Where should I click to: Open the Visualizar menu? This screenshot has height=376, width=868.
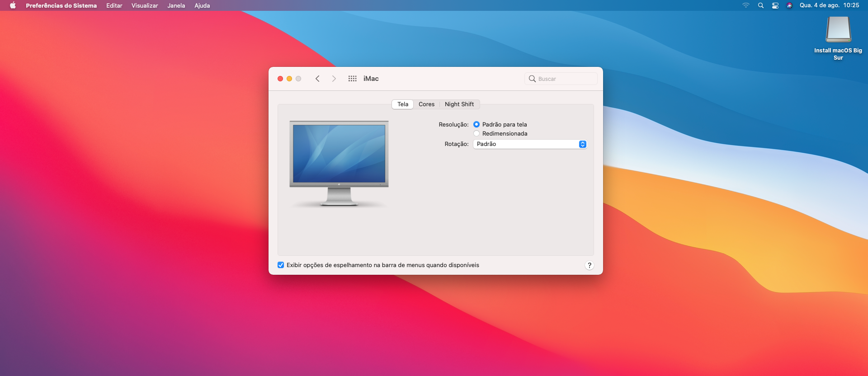(145, 5)
